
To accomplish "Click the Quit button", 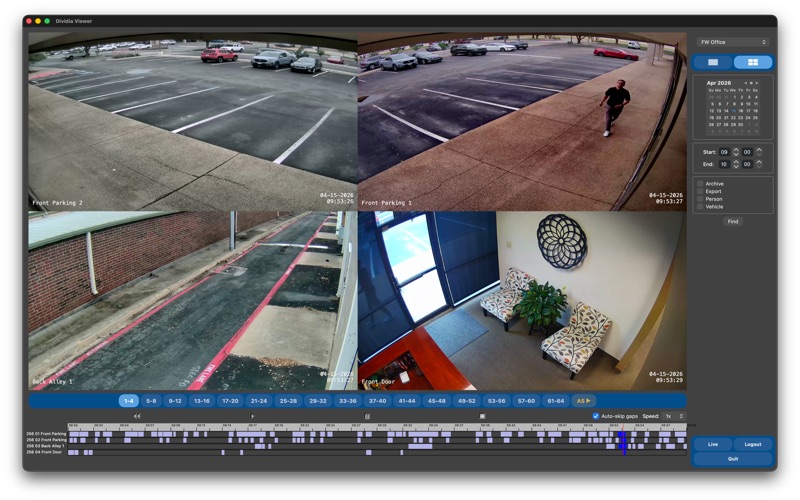I will click(x=733, y=459).
